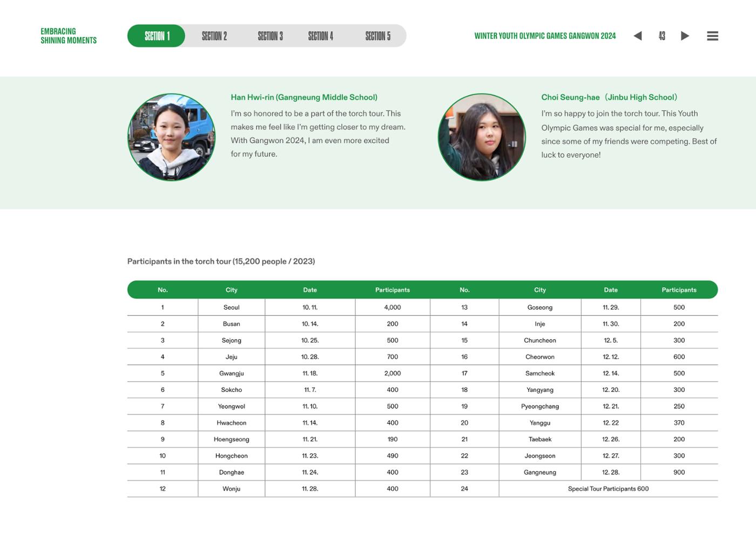Click the Samcheok city cell

(540, 373)
